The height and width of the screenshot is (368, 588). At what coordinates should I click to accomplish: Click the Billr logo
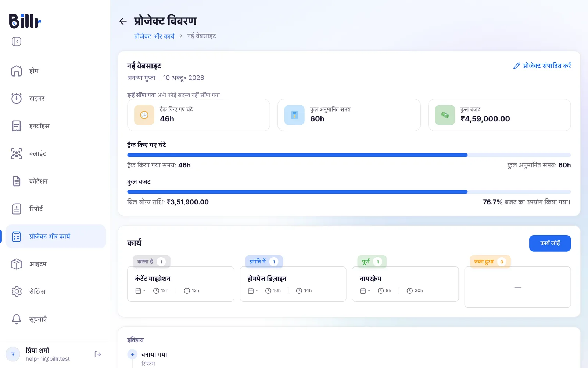25,21
